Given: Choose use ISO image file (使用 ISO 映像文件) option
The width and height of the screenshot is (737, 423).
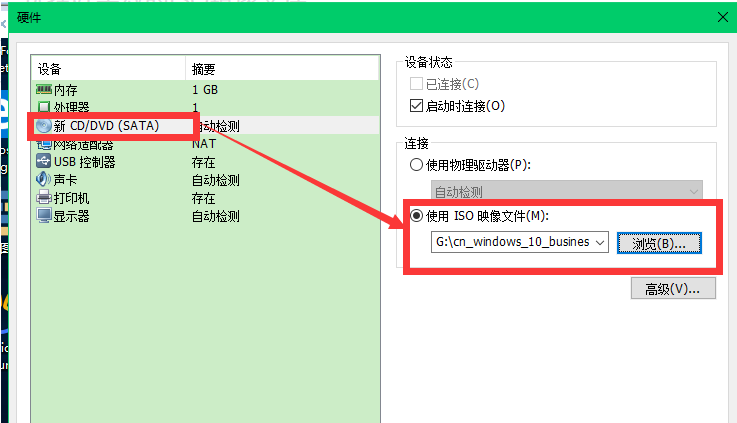Looking at the screenshot, I should [417, 216].
